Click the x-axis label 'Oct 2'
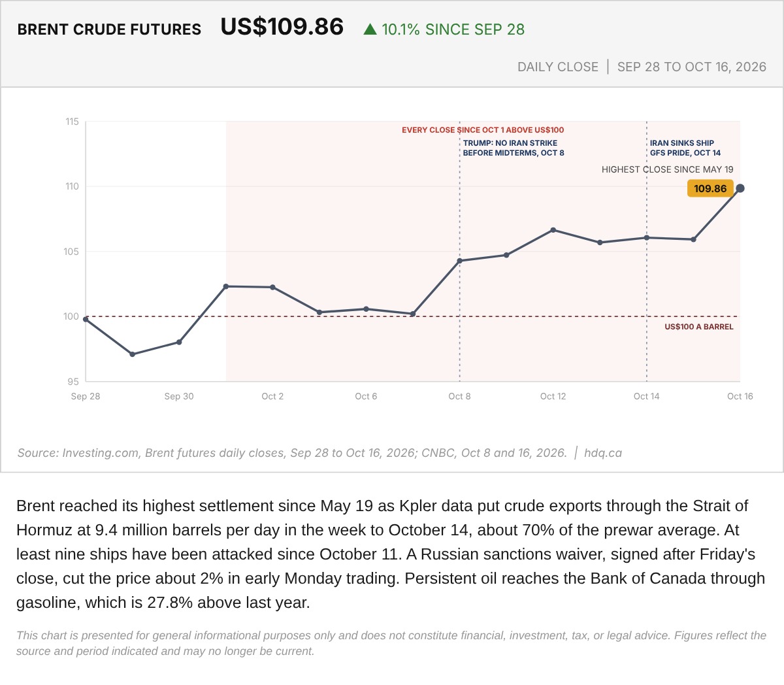 pos(272,396)
